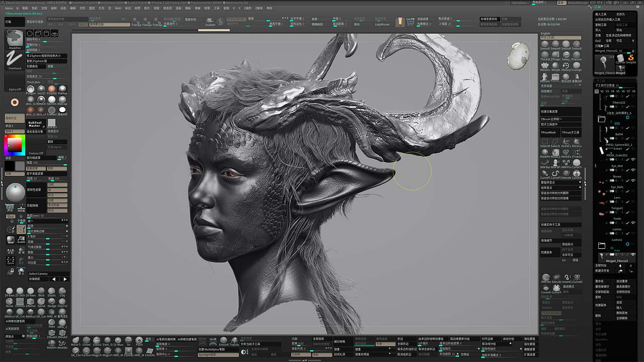This screenshot has width=644, height=362.
Task: Pick a color in the color picker square
Action: tap(14, 145)
